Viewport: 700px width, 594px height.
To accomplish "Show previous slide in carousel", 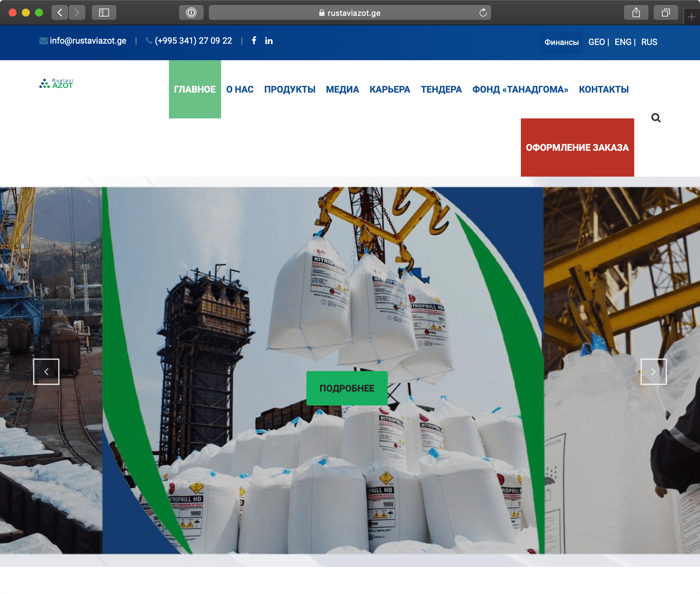I will (47, 371).
